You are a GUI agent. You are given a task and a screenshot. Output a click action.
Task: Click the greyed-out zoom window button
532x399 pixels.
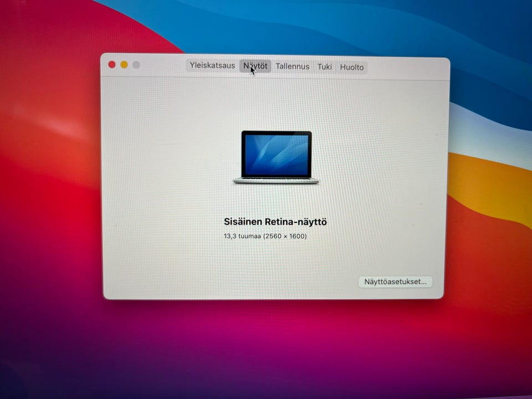pos(136,65)
